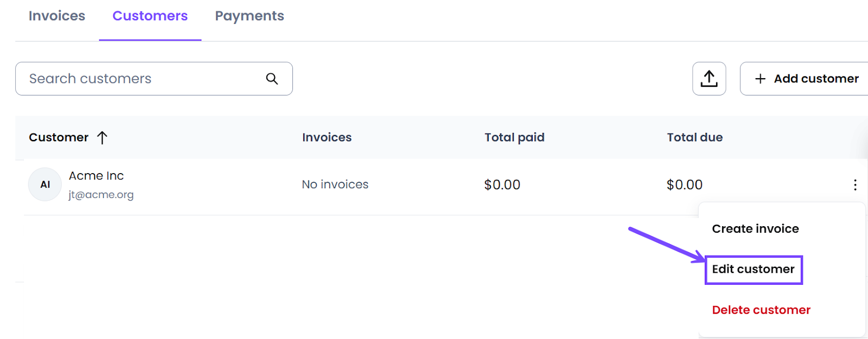Focus the Search customers field
The width and height of the screenshot is (868, 339).
click(154, 79)
